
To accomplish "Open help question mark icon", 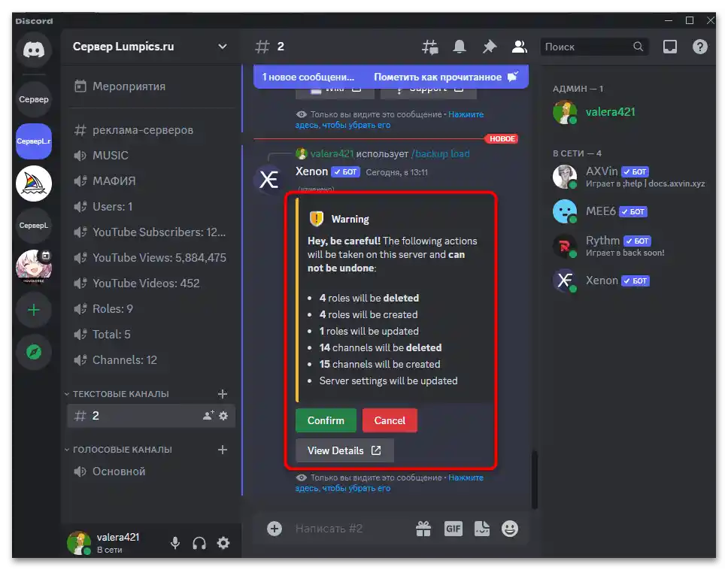I will pyautogui.click(x=699, y=47).
